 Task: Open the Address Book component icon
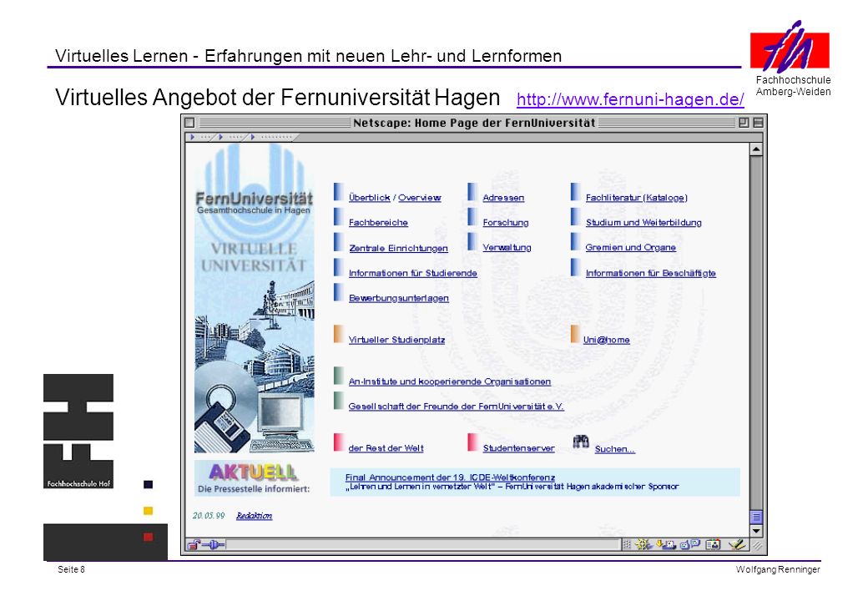point(713,544)
